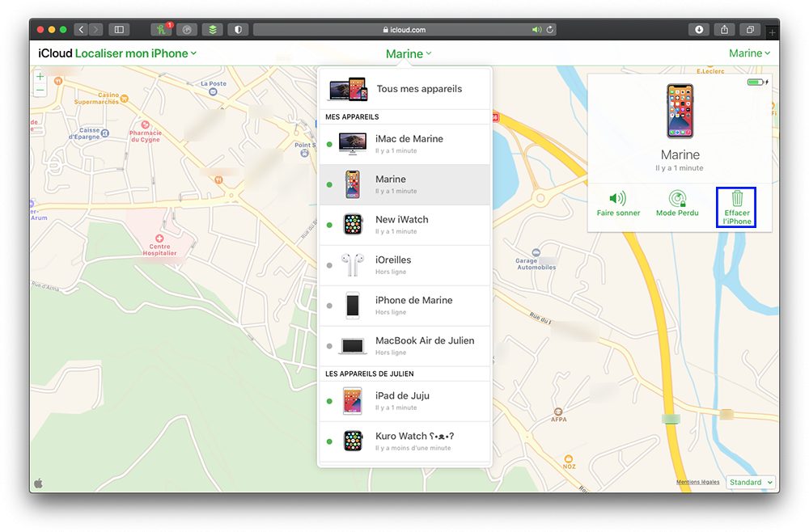
Task: Select iMac de Marine device
Action: 404,144
